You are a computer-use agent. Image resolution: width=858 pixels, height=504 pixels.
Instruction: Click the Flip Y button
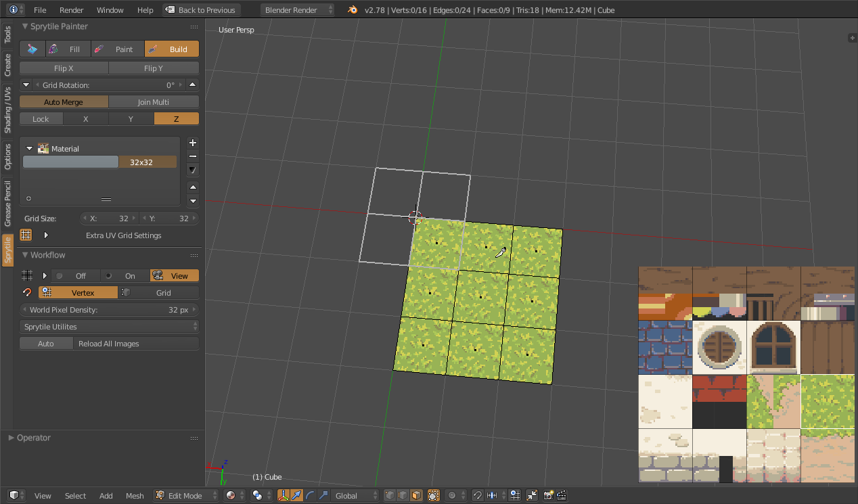[x=154, y=68]
